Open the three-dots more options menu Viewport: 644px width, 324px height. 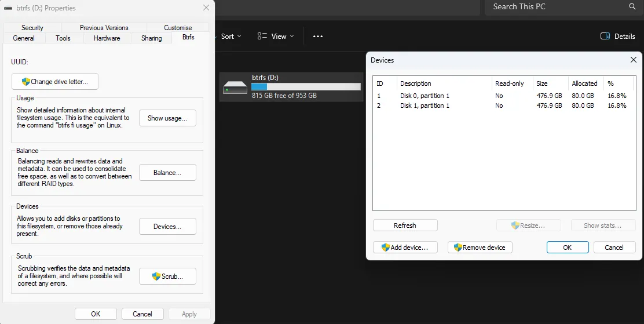click(x=318, y=36)
